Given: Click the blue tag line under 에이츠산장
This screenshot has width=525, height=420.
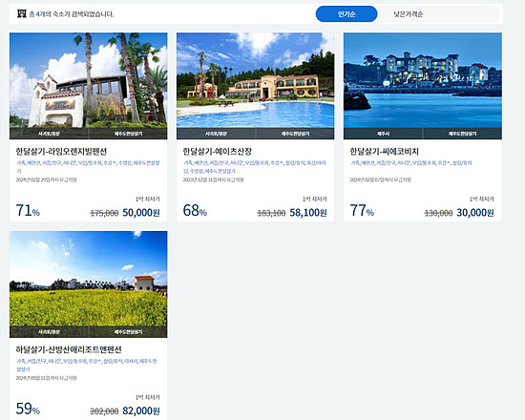Looking at the screenshot, I should point(255,167).
